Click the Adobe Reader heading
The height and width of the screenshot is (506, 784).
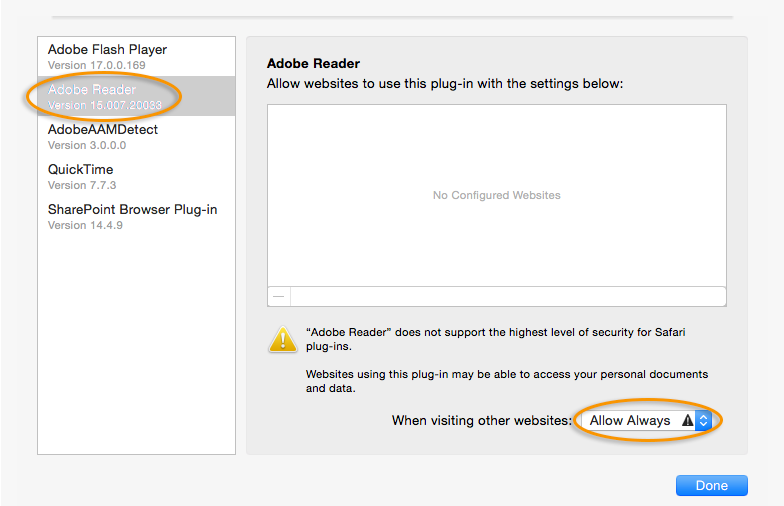point(313,64)
